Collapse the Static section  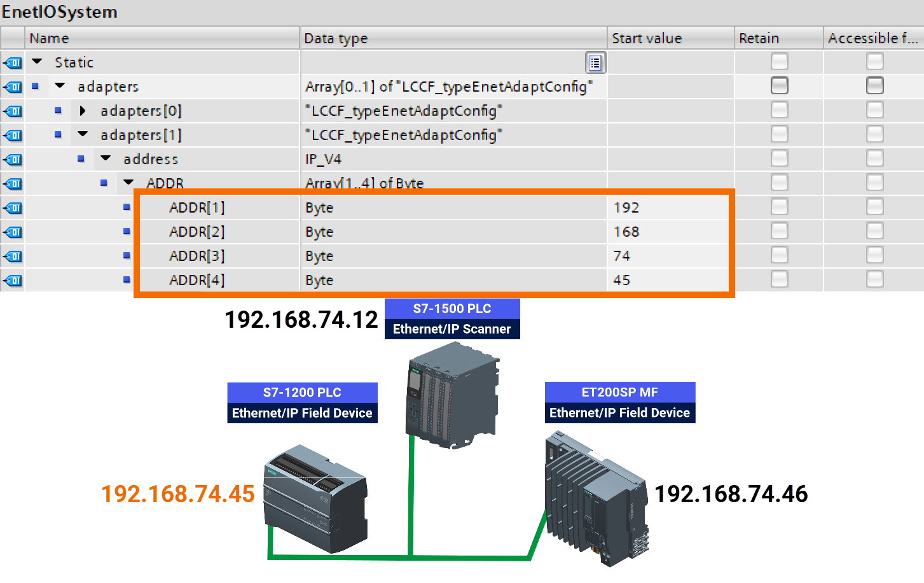coord(37,62)
